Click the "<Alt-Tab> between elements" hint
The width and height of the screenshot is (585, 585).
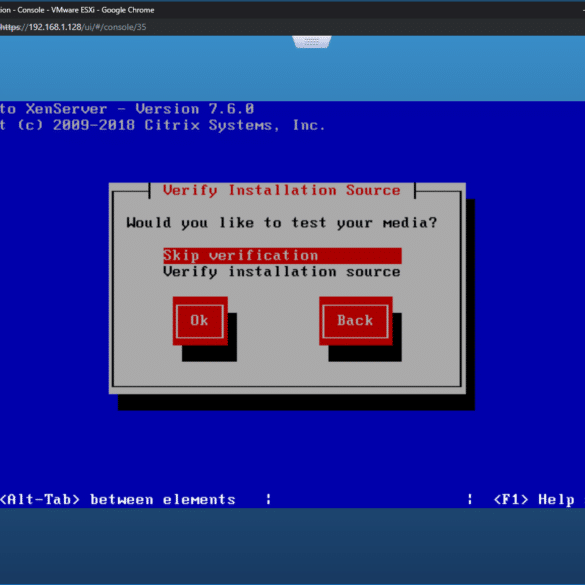pyautogui.click(x=118, y=499)
